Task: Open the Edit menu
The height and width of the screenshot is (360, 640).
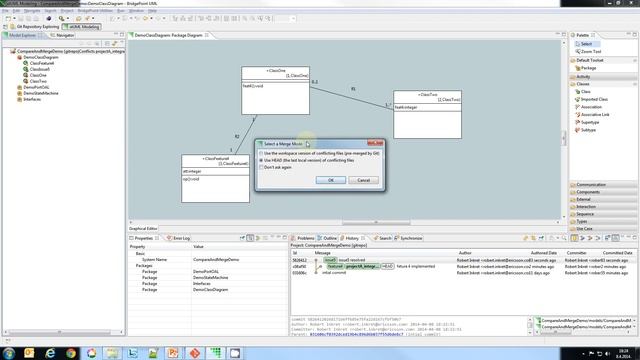Action: pos(16,11)
